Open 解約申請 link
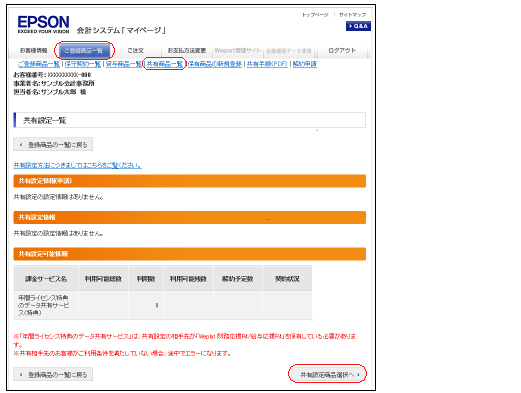 305,64
